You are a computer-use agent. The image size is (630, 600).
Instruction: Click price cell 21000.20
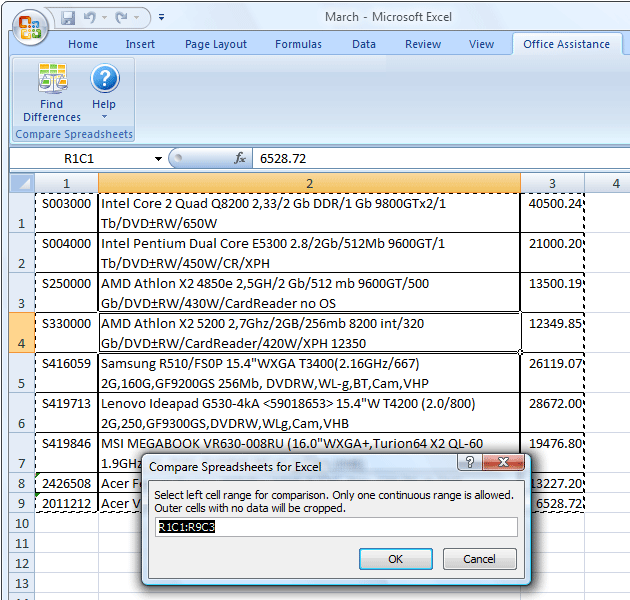552,253
